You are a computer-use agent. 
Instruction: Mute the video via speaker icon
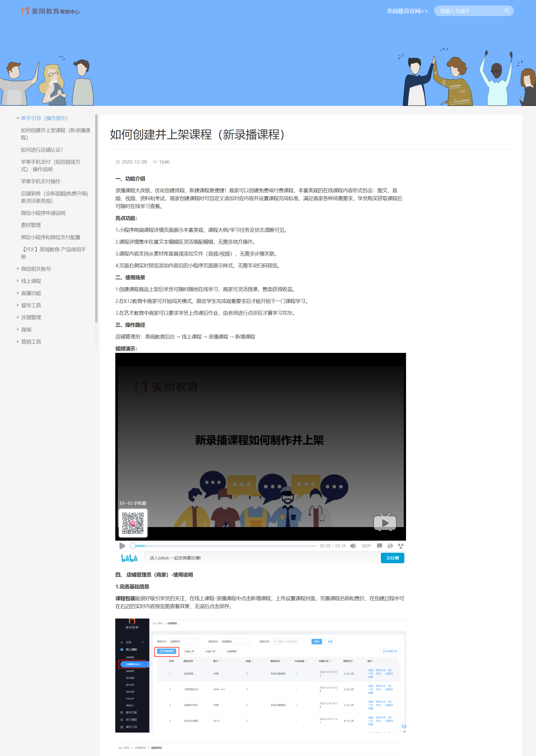[353, 546]
